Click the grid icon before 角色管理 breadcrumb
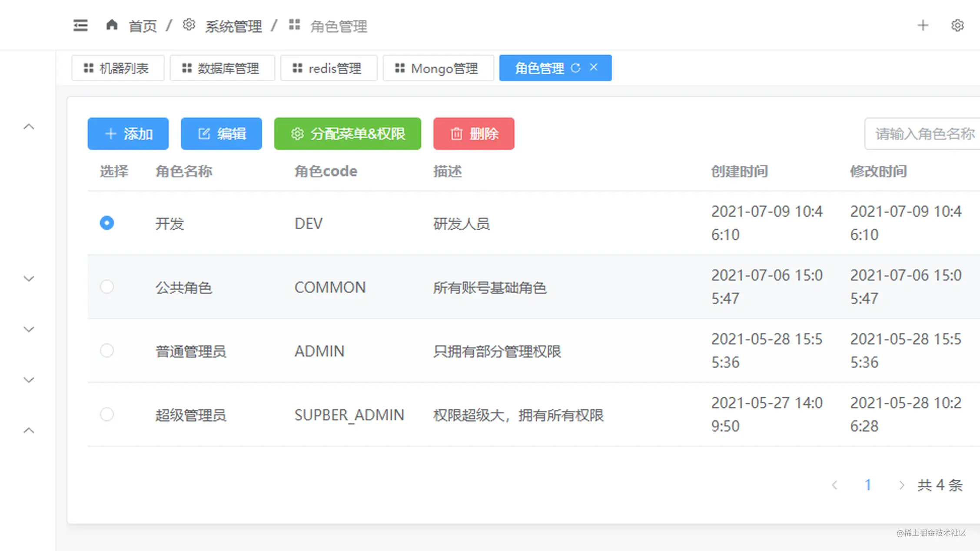This screenshot has width=980, height=551. tap(295, 25)
